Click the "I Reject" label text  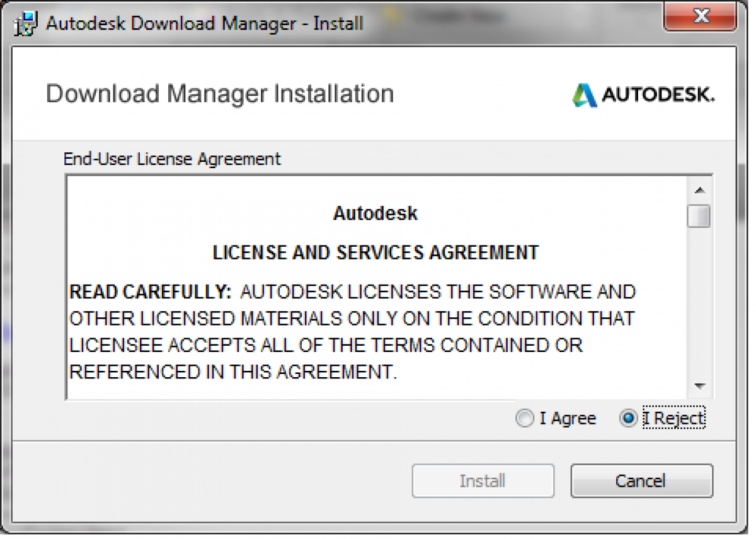click(x=673, y=419)
